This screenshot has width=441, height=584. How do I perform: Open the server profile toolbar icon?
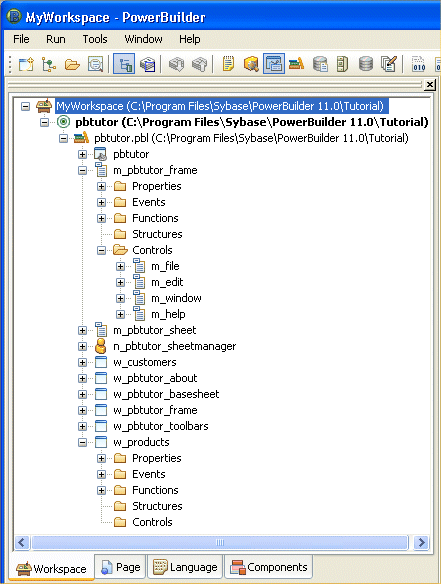click(x=342, y=64)
